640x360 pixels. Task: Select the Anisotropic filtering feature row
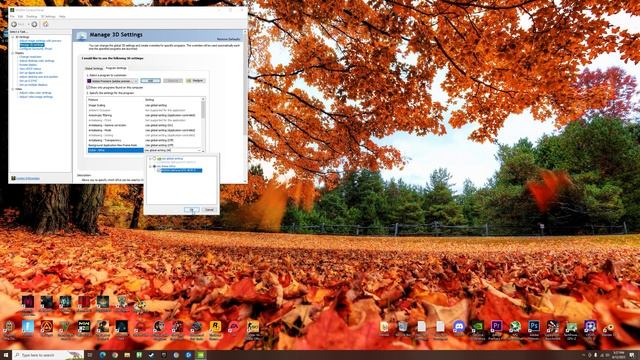144,115
